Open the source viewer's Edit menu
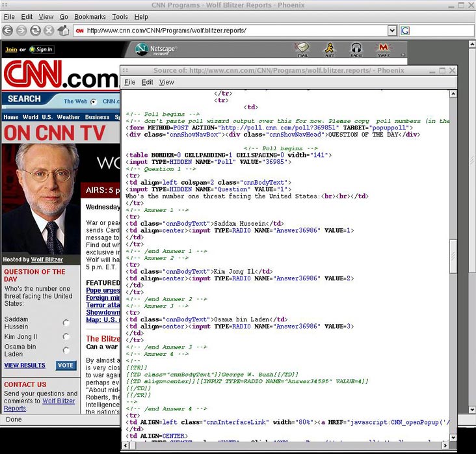This screenshot has height=454, width=476. [148, 82]
